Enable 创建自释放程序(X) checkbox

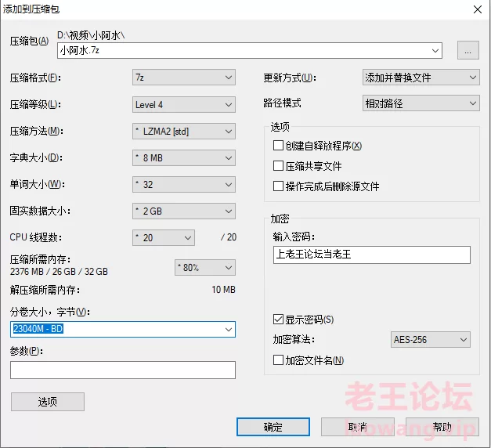[278, 146]
